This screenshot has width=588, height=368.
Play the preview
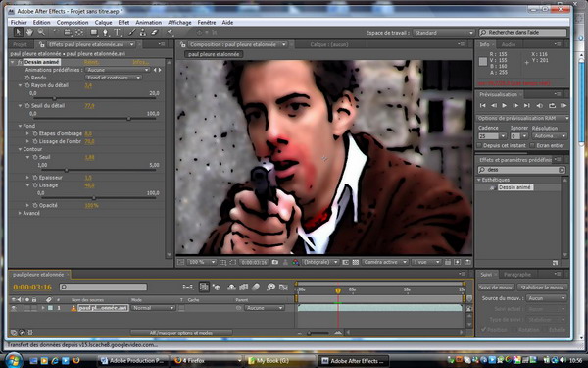(505, 106)
